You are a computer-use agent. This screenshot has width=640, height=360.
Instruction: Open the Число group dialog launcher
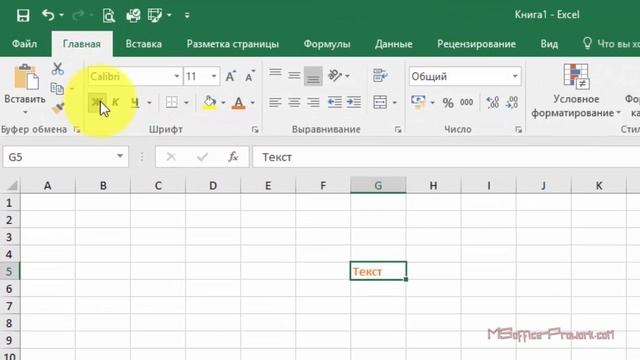[x=518, y=130]
